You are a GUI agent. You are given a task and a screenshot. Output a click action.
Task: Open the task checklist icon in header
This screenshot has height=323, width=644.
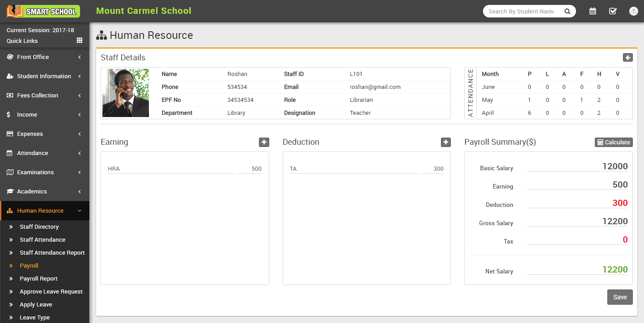click(x=613, y=11)
